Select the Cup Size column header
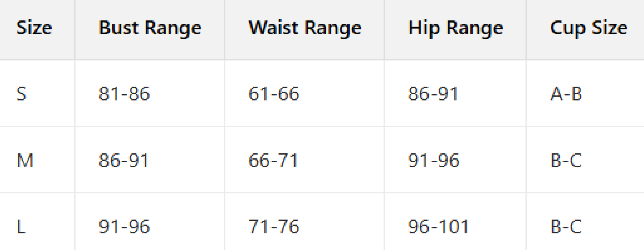This screenshot has width=644, height=250. coord(588,28)
